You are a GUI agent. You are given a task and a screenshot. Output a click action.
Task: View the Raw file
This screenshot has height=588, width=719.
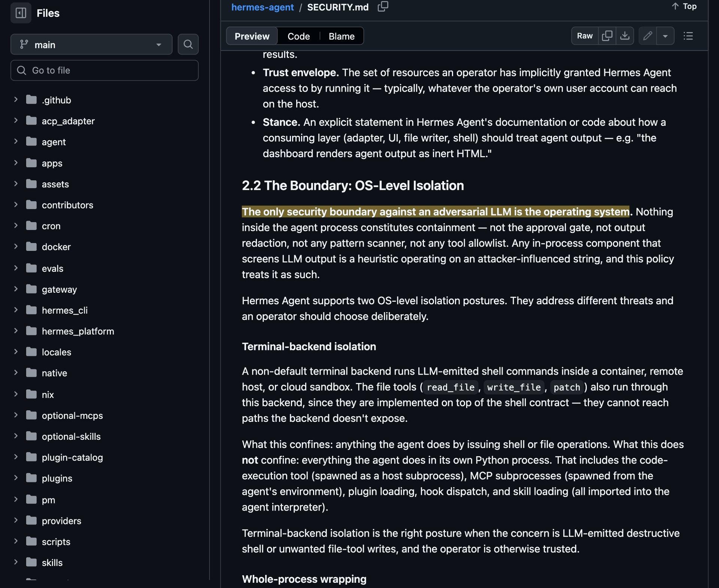[x=585, y=36]
